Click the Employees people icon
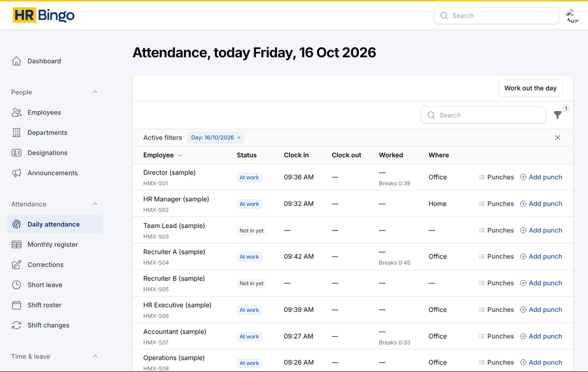Image resolution: width=588 pixels, height=372 pixels. click(17, 113)
